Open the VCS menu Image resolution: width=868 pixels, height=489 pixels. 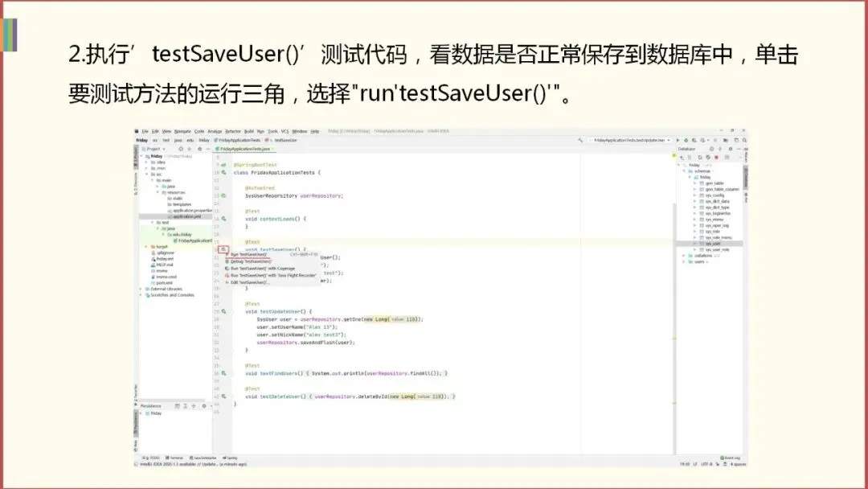[x=285, y=131]
